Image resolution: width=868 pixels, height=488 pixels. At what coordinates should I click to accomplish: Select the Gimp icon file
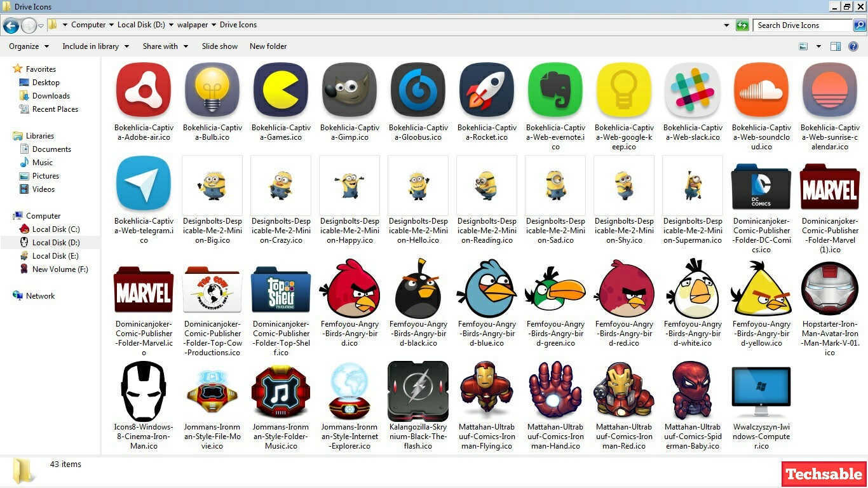pos(349,90)
